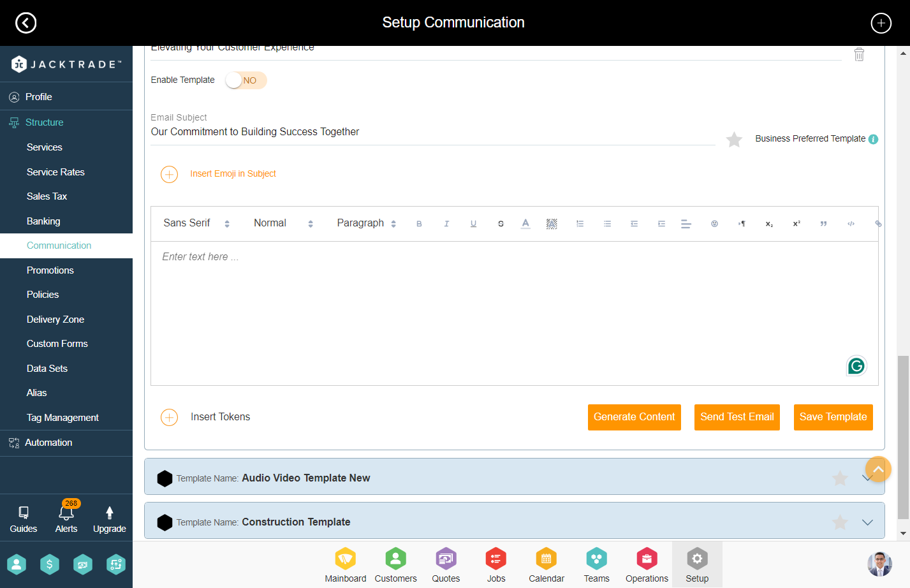The height and width of the screenshot is (588, 910).
Task: Open the Calendar module
Action: pos(547,565)
